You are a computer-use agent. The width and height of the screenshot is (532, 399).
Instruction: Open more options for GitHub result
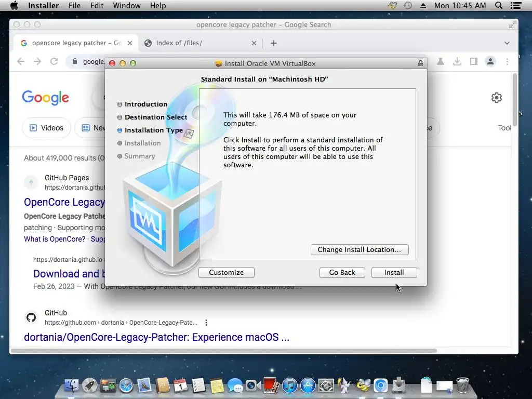pyautogui.click(x=206, y=323)
